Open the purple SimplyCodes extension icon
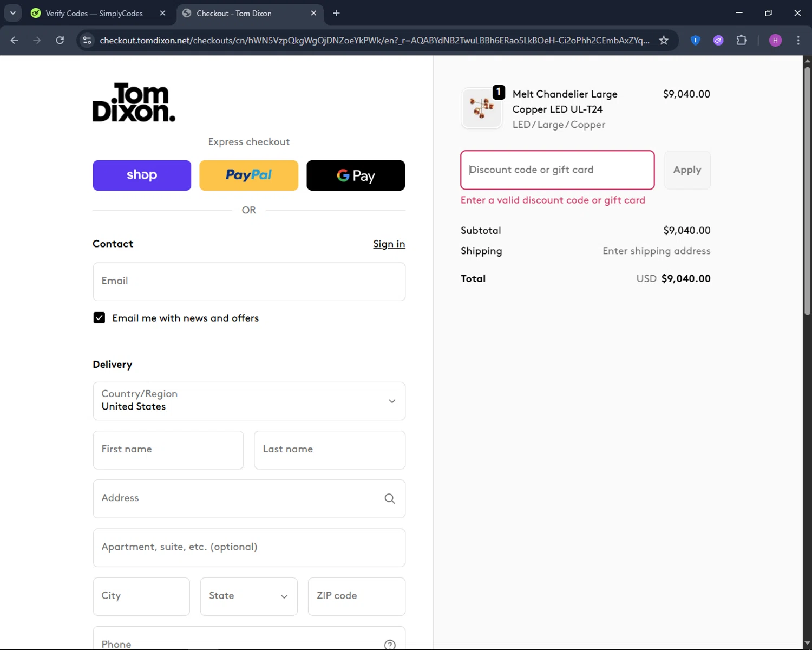This screenshot has width=812, height=650. pyautogui.click(x=718, y=40)
